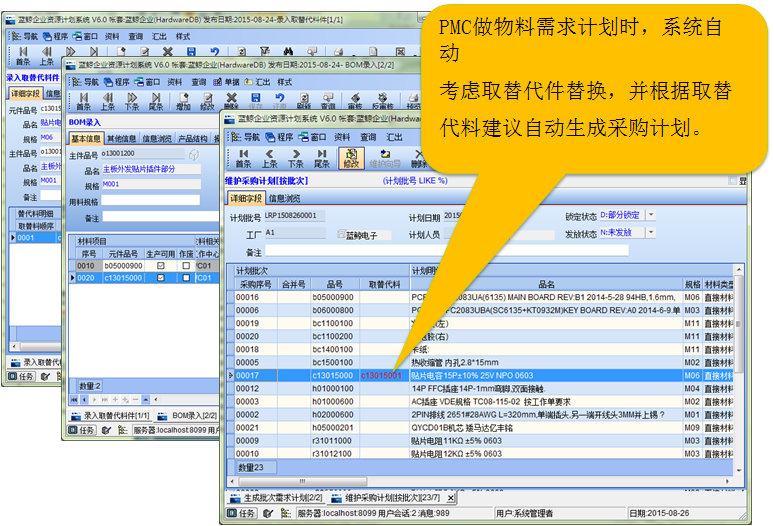The width and height of the screenshot is (774, 526).
Task: Select row 00016 with b05000900
Action: [480, 298]
